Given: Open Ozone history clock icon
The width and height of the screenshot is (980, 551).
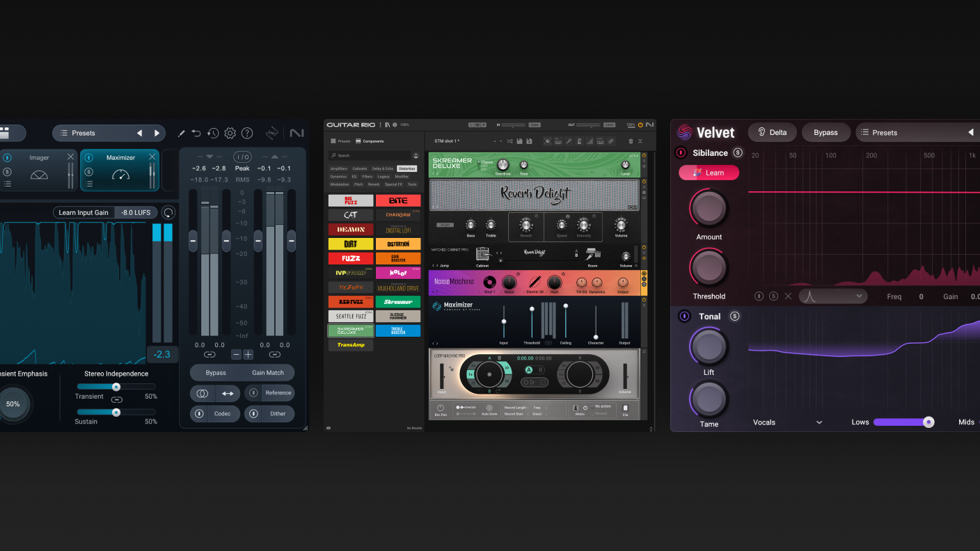Looking at the screenshot, I should [213, 133].
